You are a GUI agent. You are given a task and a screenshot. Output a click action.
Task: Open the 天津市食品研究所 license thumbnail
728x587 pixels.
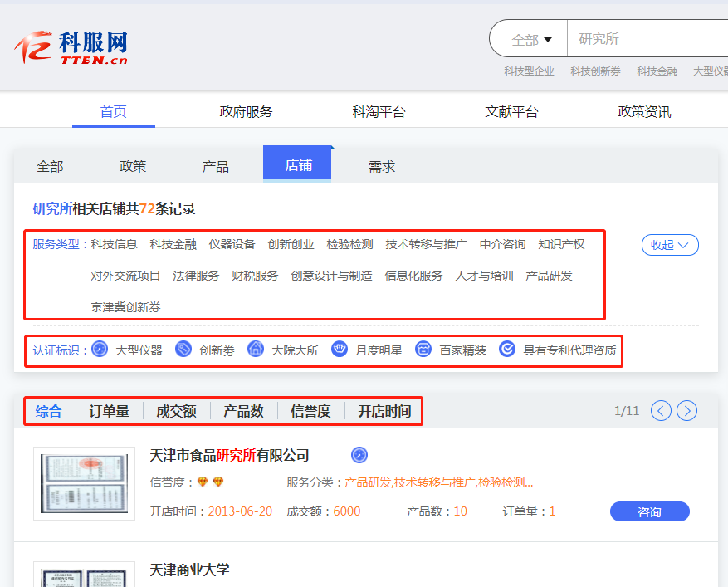point(84,483)
